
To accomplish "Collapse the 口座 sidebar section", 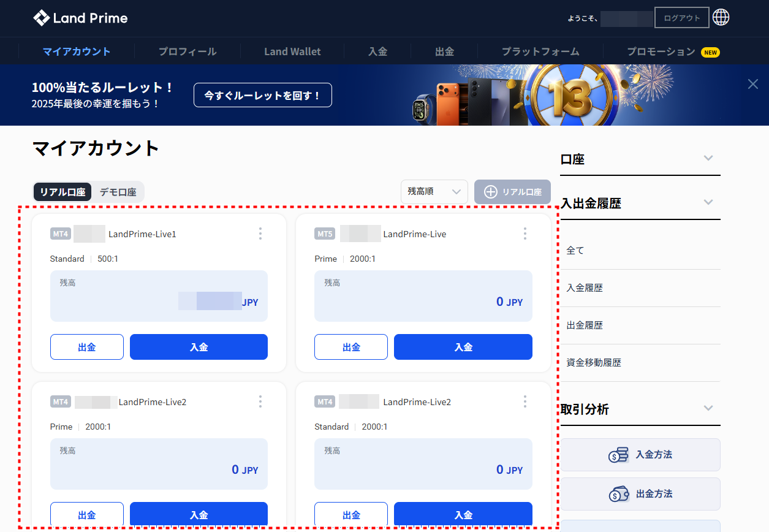I will tap(708, 159).
